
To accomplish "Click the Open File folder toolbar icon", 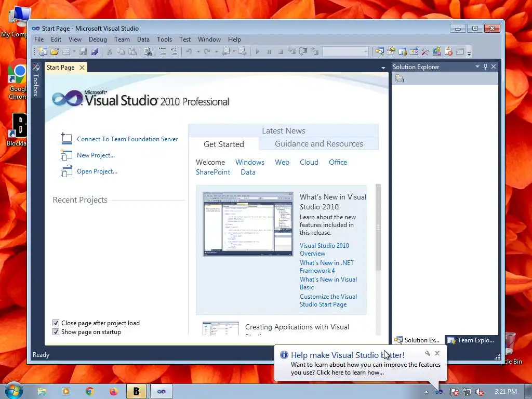I will (54, 51).
